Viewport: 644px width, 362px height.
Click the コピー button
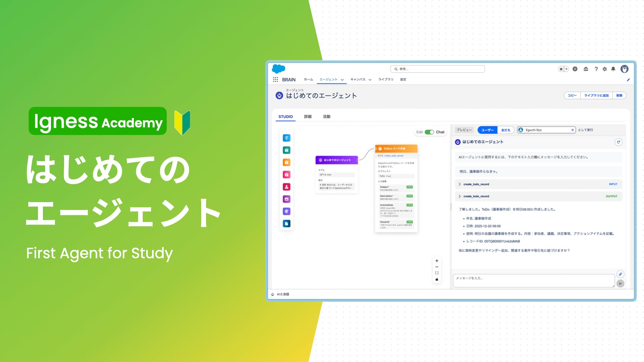[x=572, y=96]
